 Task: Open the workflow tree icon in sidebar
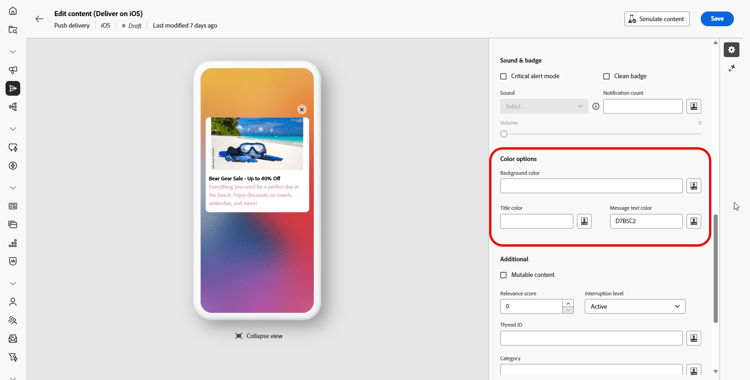(x=13, y=107)
